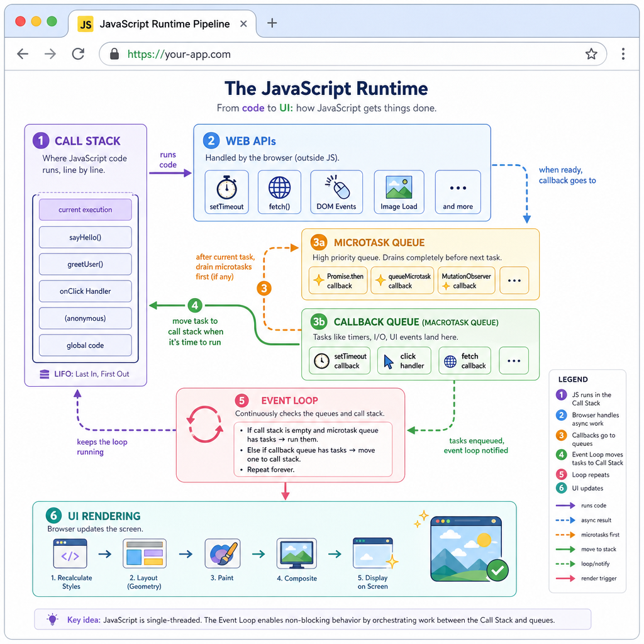Click the DOM Events mouse icon card
Screen dimensions: 644x644
pos(336,192)
